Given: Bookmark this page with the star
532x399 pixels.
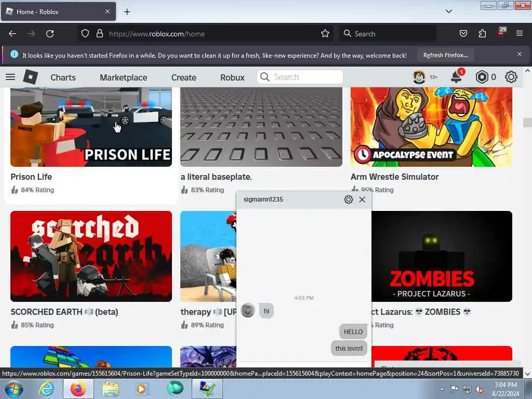Looking at the screenshot, I should coord(325,34).
